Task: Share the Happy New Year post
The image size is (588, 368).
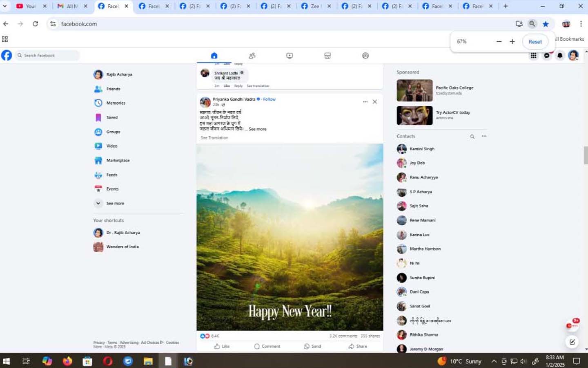Action: (358, 346)
